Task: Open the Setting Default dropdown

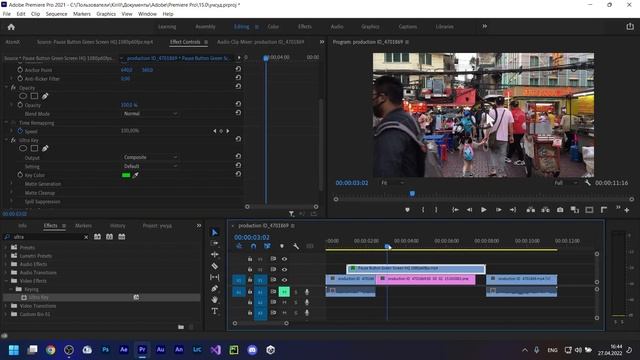Action: pyautogui.click(x=150, y=166)
